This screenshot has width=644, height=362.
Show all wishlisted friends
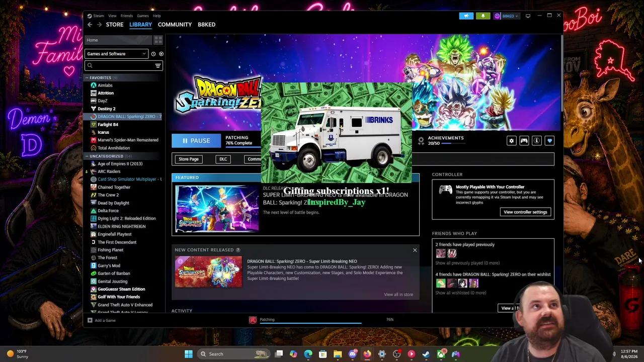(x=460, y=293)
